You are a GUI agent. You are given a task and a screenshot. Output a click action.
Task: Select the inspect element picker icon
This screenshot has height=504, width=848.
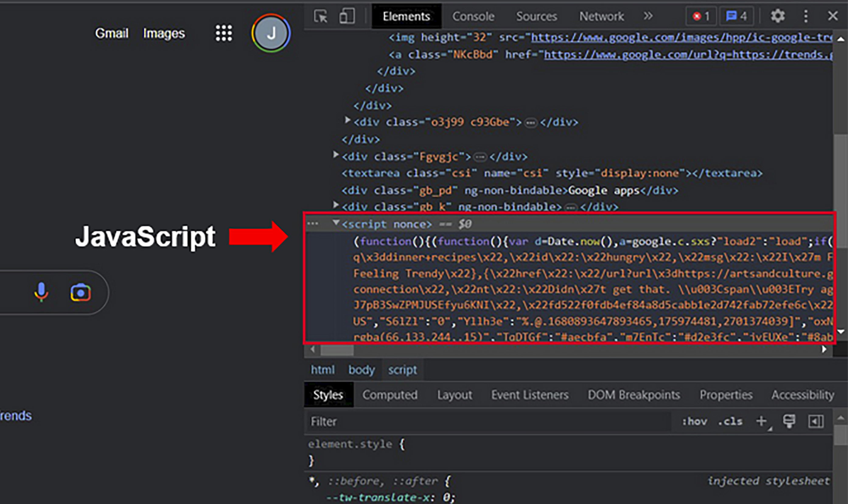pos(321,16)
